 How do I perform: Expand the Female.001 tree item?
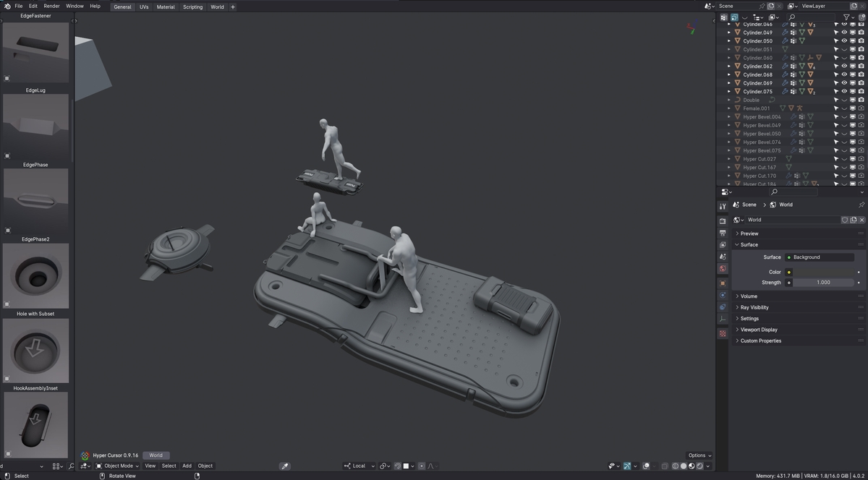point(729,108)
